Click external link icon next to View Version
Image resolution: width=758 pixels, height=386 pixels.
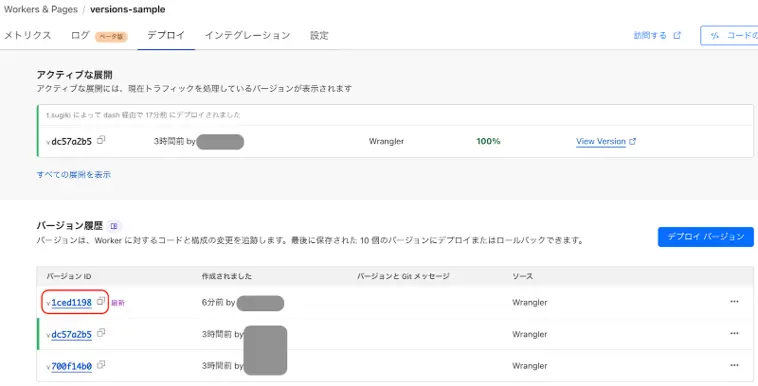pos(632,141)
